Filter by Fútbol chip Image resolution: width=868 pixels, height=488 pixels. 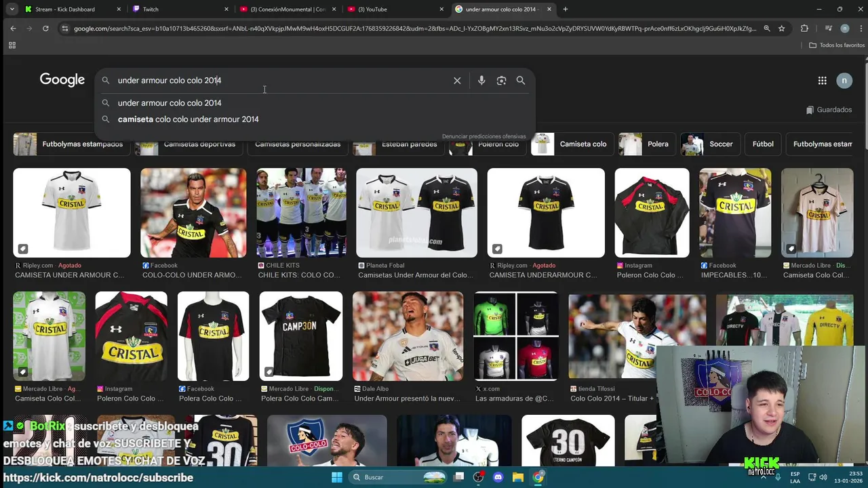(x=763, y=144)
